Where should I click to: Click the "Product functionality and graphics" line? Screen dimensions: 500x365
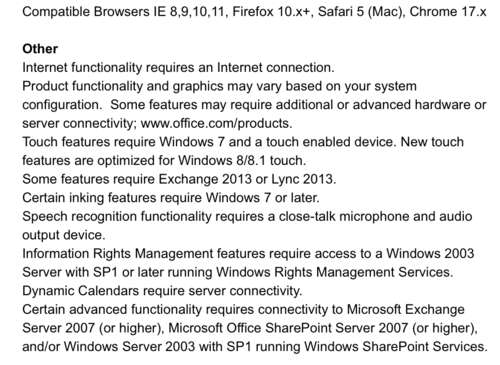point(219,86)
